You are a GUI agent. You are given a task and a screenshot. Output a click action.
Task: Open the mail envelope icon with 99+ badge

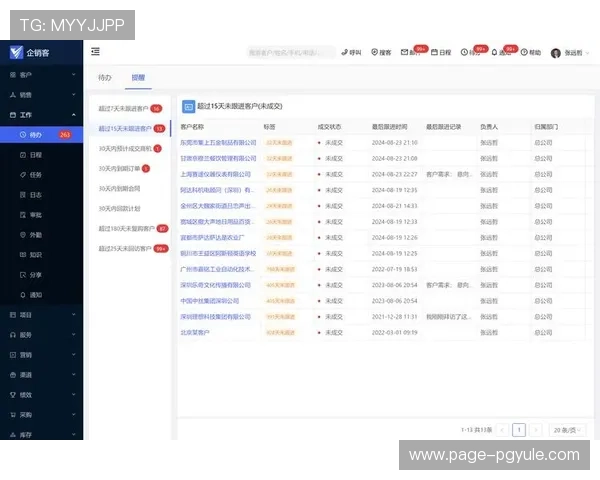point(404,52)
